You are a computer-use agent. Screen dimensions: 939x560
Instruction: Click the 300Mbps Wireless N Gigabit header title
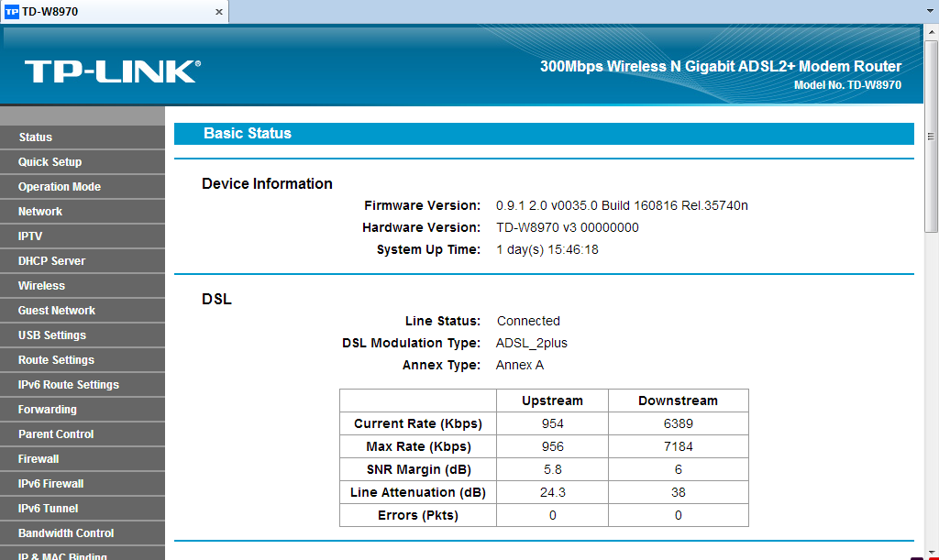(721, 66)
